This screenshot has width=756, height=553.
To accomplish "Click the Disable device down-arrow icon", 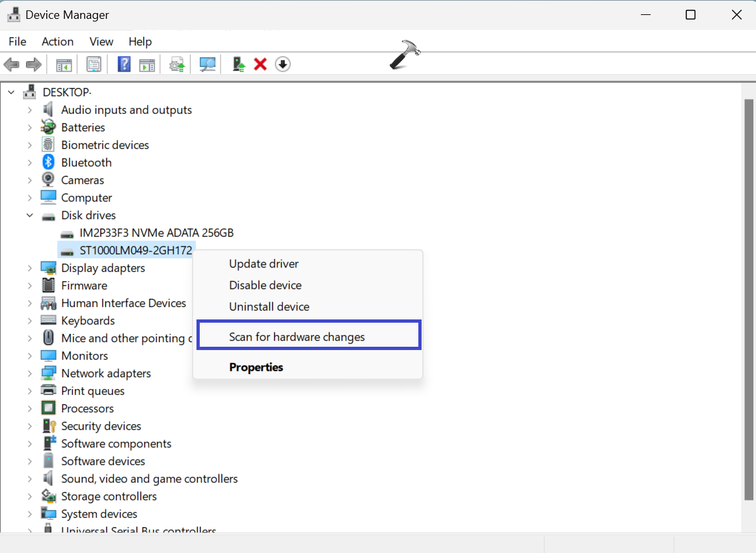I will (x=282, y=64).
